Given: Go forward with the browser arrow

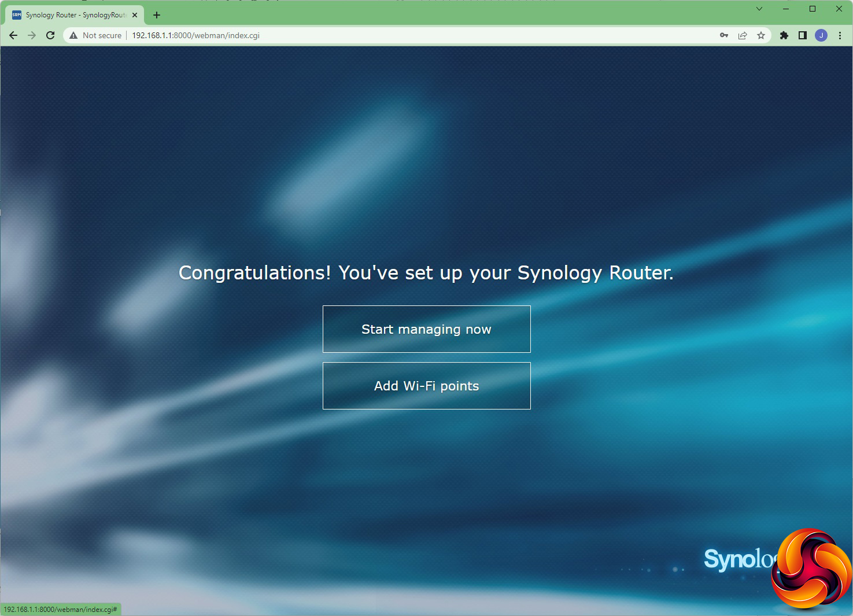Looking at the screenshot, I should coord(32,35).
